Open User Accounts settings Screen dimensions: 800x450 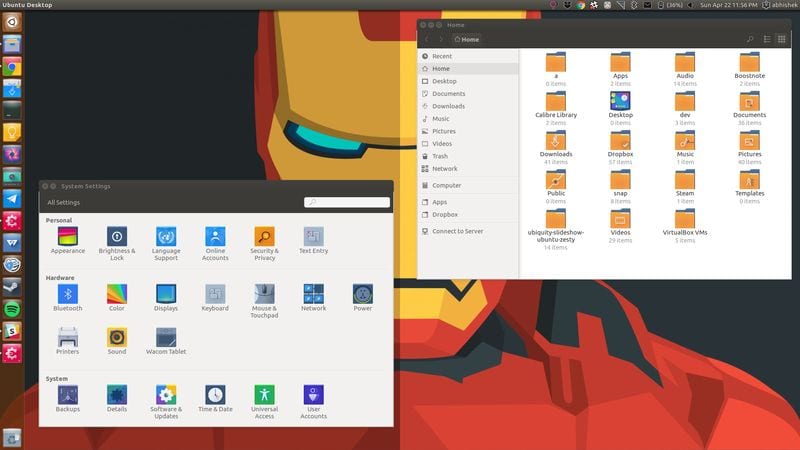click(x=313, y=402)
